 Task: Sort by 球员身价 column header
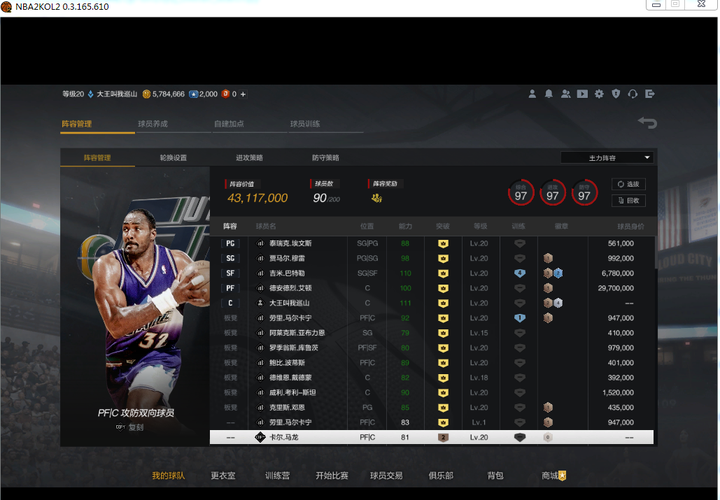[630, 226]
